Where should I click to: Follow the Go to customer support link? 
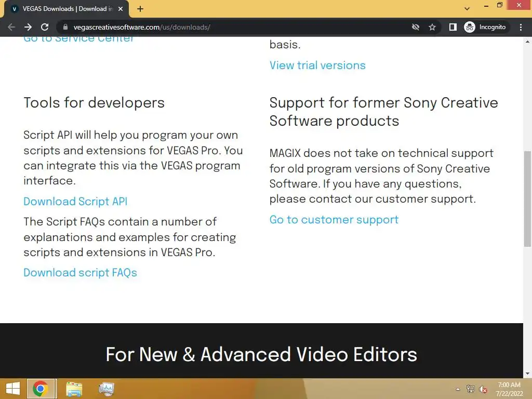(334, 220)
